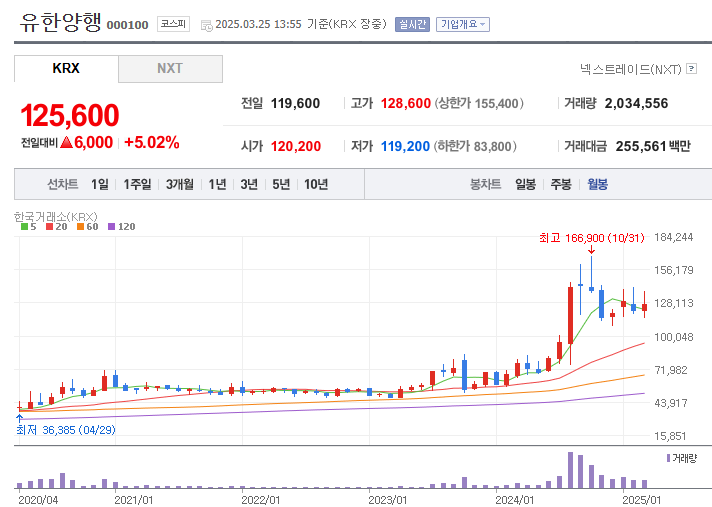
Task: Select the 3년 line chart period
Action: (x=249, y=184)
